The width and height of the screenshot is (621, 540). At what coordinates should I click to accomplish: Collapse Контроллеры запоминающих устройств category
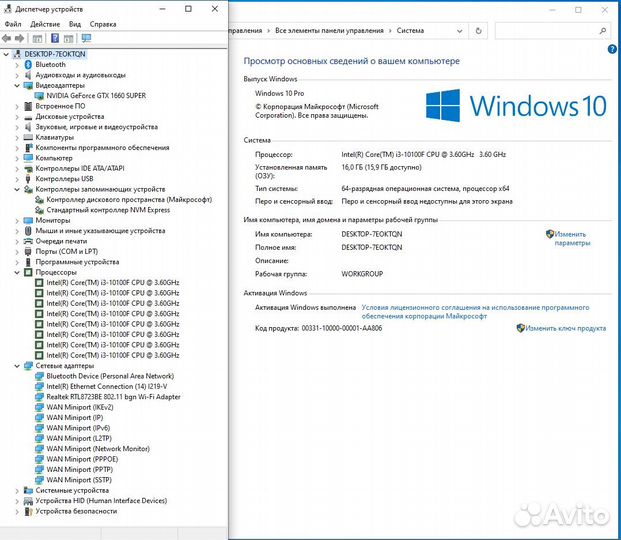pyautogui.click(x=17, y=189)
